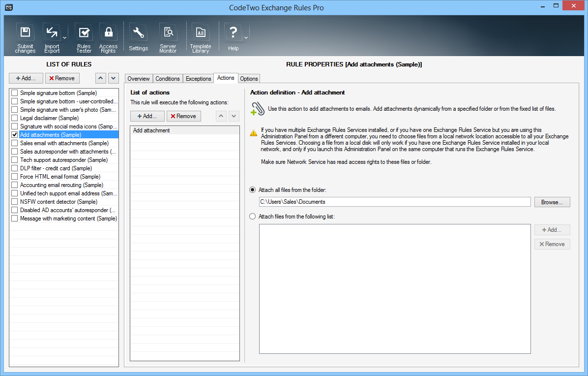Open the Template Library
588x376 pixels.
(x=201, y=38)
